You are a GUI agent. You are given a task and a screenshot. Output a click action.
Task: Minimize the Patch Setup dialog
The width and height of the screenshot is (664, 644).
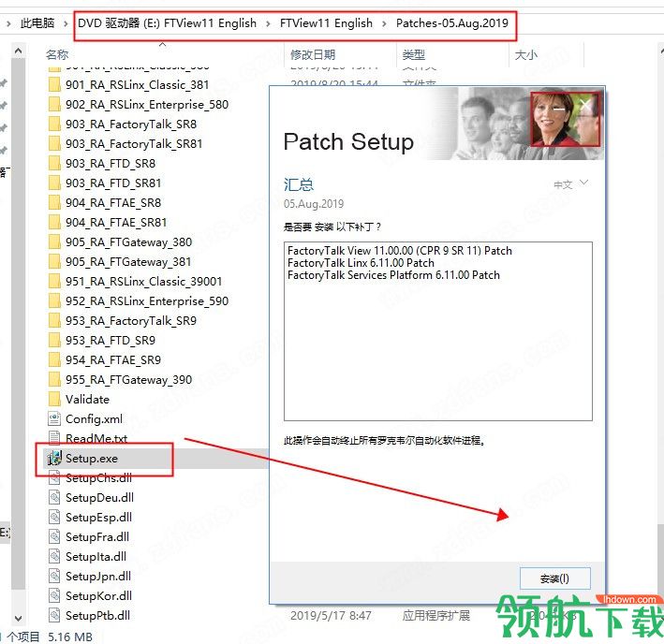[x=558, y=110]
